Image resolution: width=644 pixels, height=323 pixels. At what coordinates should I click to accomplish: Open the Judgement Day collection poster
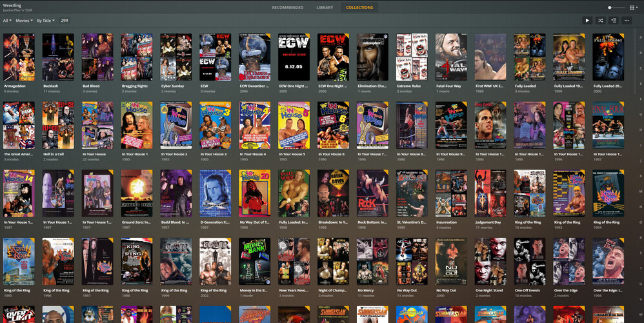[x=490, y=193]
